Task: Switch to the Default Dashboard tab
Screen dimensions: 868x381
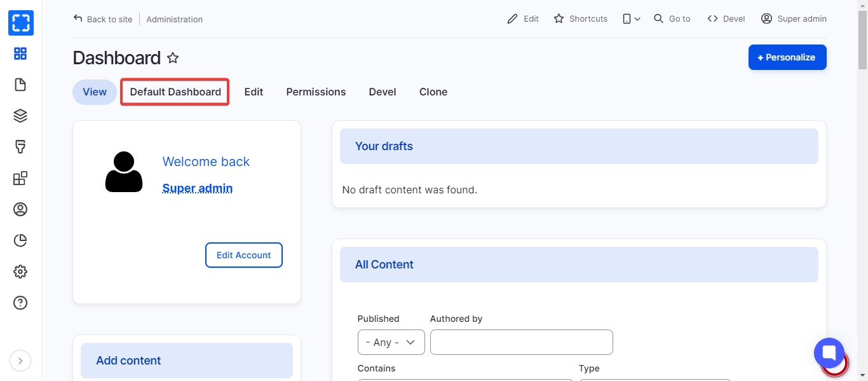Action: 175,92
